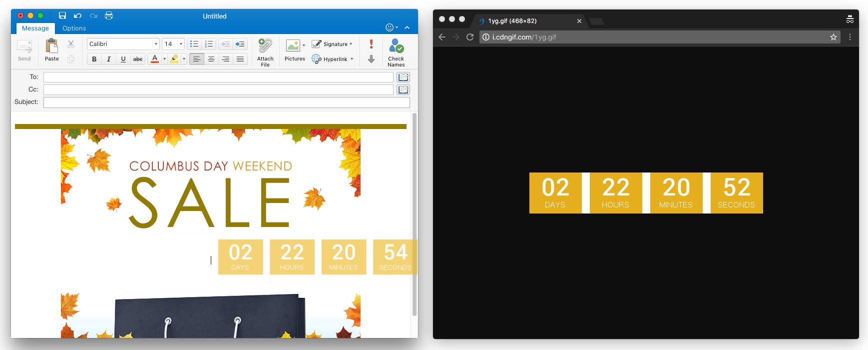Click in the Cc recipient field
The height and width of the screenshot is (350, 868).
tap(218, 89)
